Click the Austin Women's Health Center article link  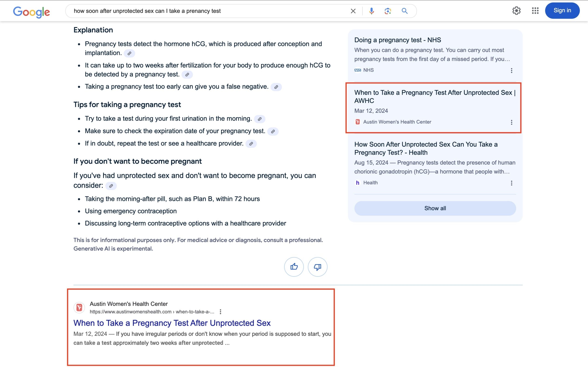coord(172,322)
